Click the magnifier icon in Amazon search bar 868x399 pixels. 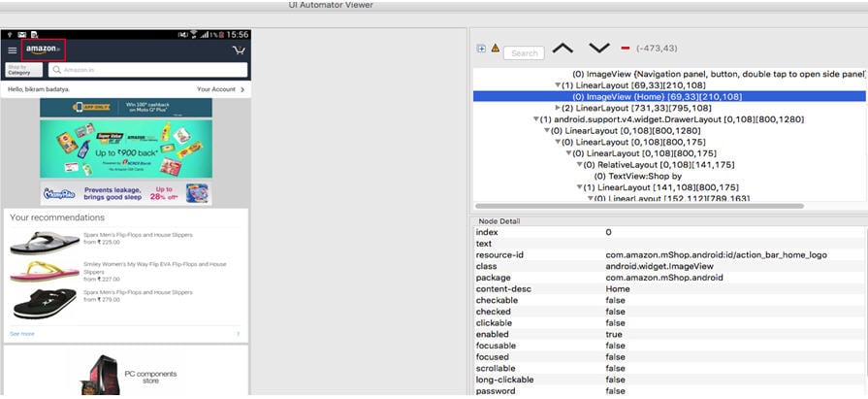point(56,70)
